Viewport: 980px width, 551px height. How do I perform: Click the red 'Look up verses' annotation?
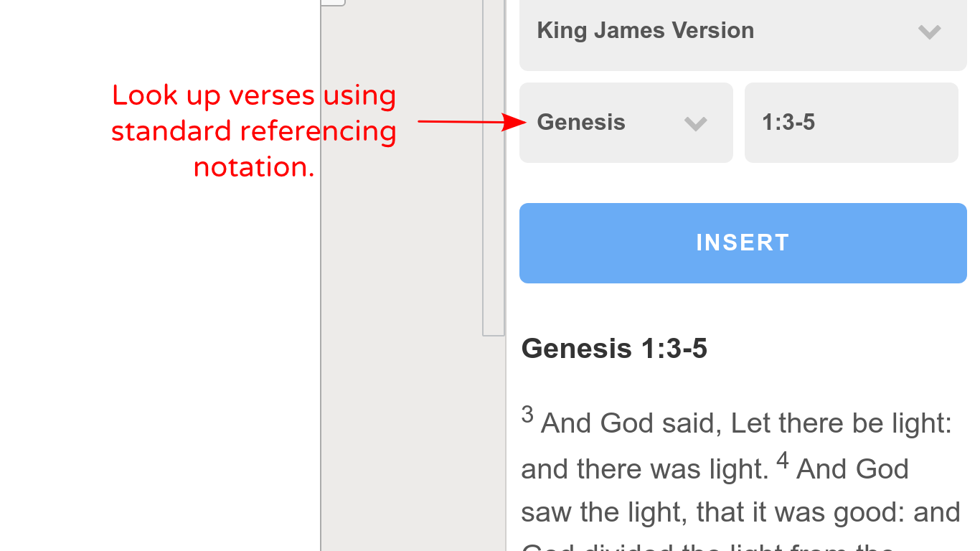254,95
